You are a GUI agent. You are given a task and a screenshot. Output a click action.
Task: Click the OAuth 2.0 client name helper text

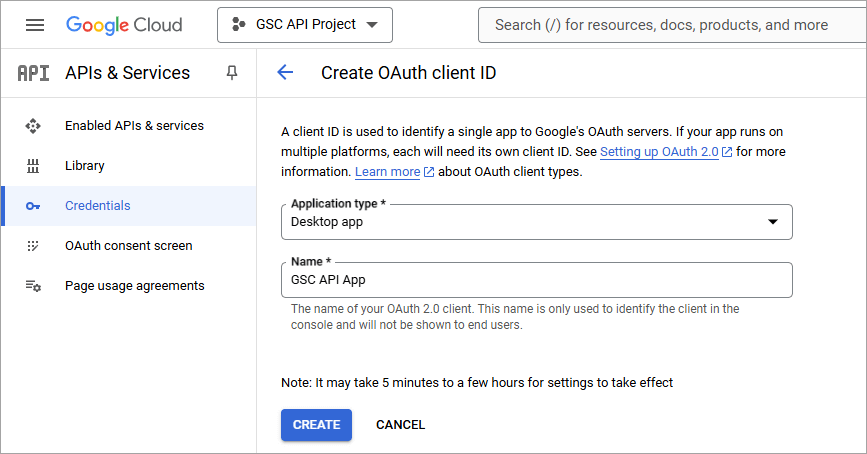(x=515, y=317)
